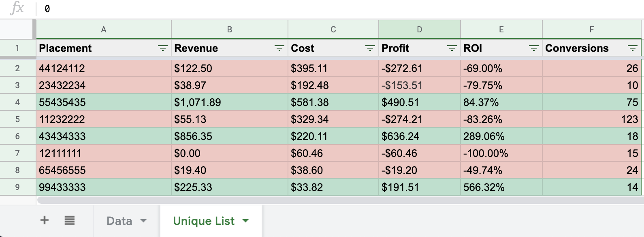Open the all sheets list icon
Viewport: 644px width, 237px height.
point(70,220)
